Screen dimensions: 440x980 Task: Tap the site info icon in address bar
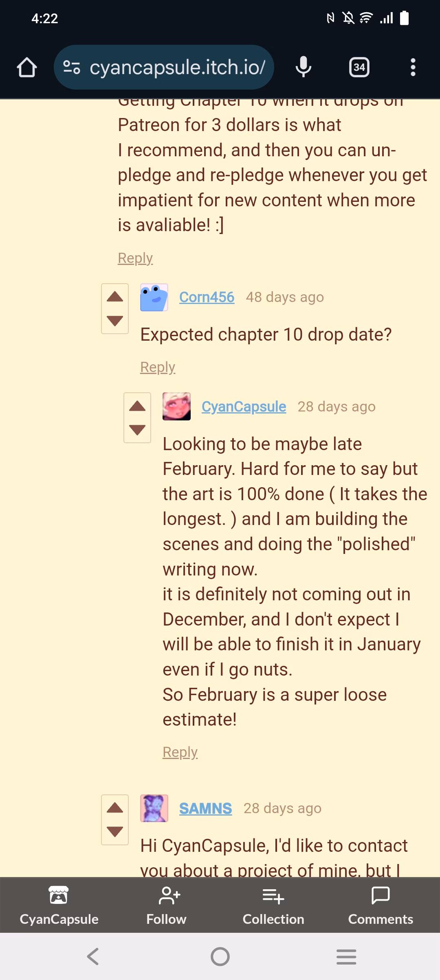tap(72, 67)
